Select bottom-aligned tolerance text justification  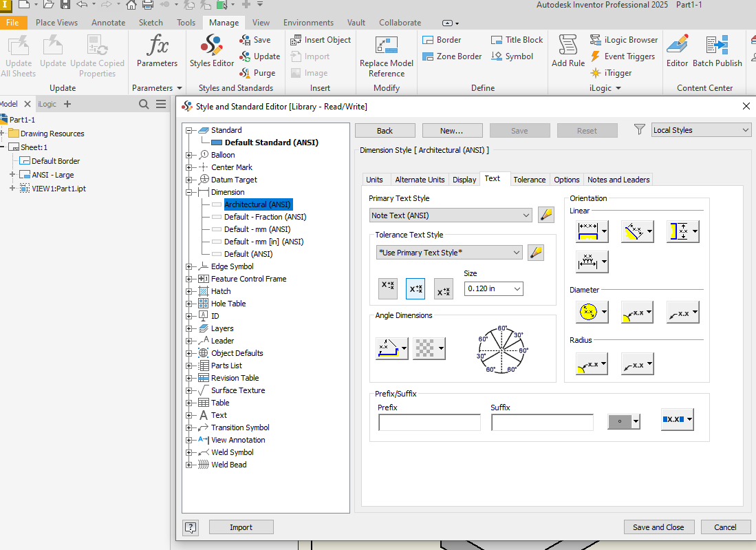pyautogui.click(x=444, y=288)
